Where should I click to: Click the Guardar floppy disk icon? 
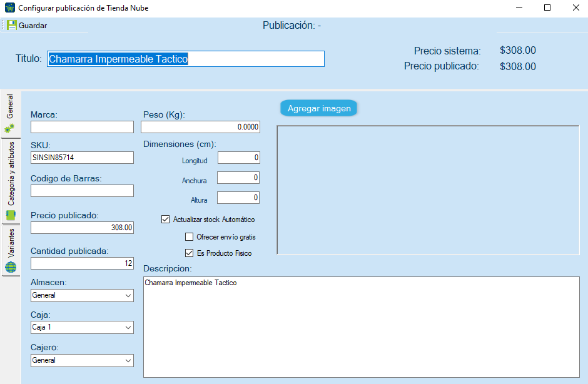[12, 25]
